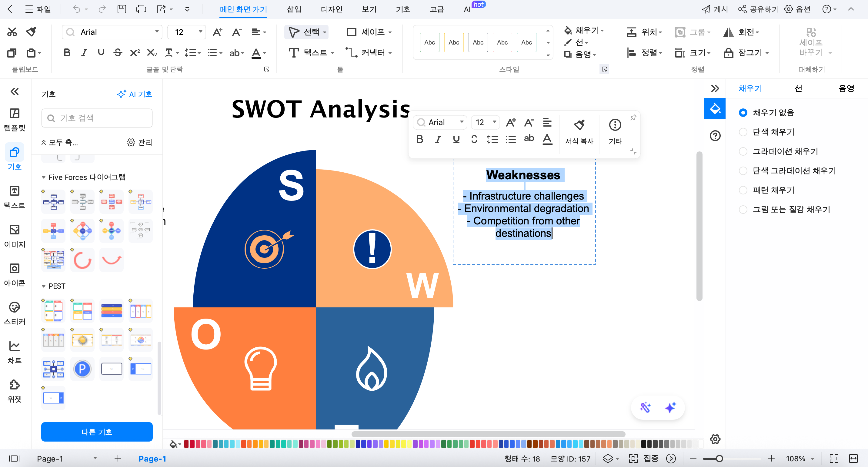Click the 서식 복사 icon in the floating toolbar
Viewport: 868px width, 467px height.
coord(579,125)
